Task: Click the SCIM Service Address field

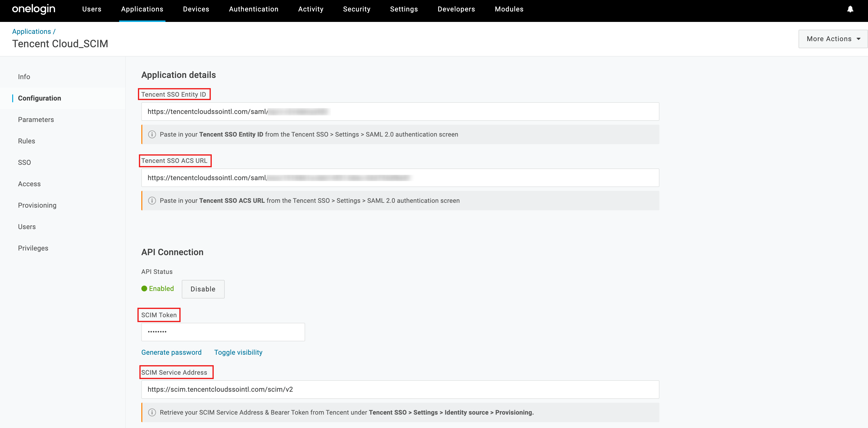Action: click(x=400, y=389)
